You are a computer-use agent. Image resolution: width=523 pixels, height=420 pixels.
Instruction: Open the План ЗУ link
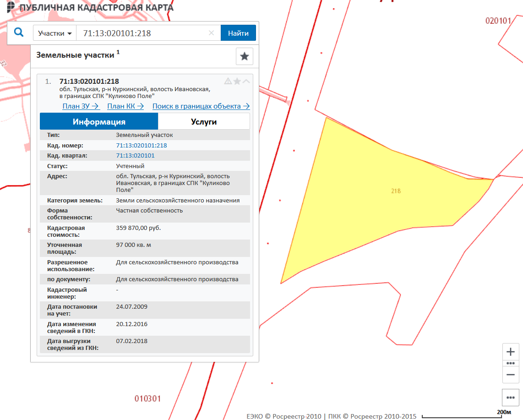click(81, 106)
